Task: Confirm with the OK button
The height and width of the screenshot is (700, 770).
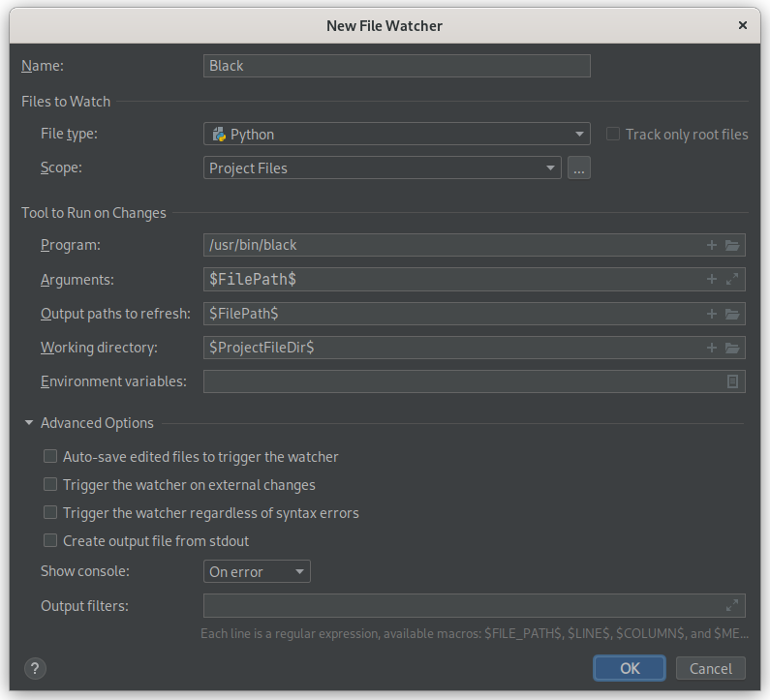Action: coord(630,668)
